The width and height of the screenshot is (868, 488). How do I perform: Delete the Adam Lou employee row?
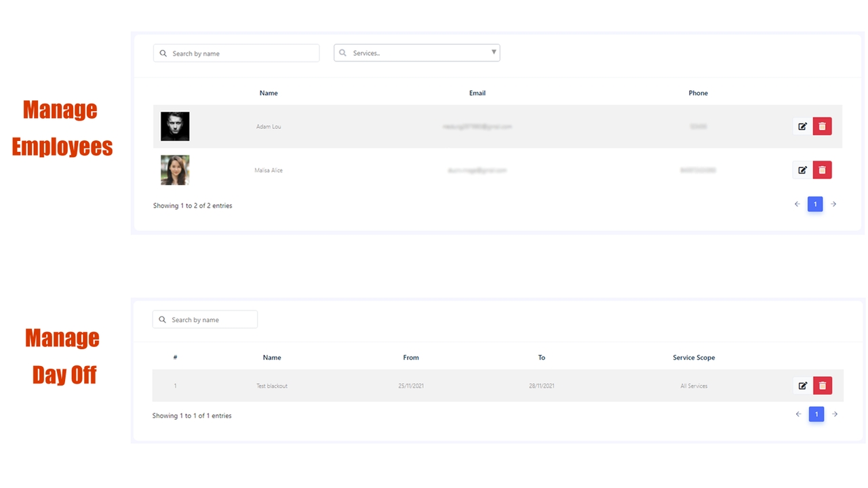(x=822, y=126)
